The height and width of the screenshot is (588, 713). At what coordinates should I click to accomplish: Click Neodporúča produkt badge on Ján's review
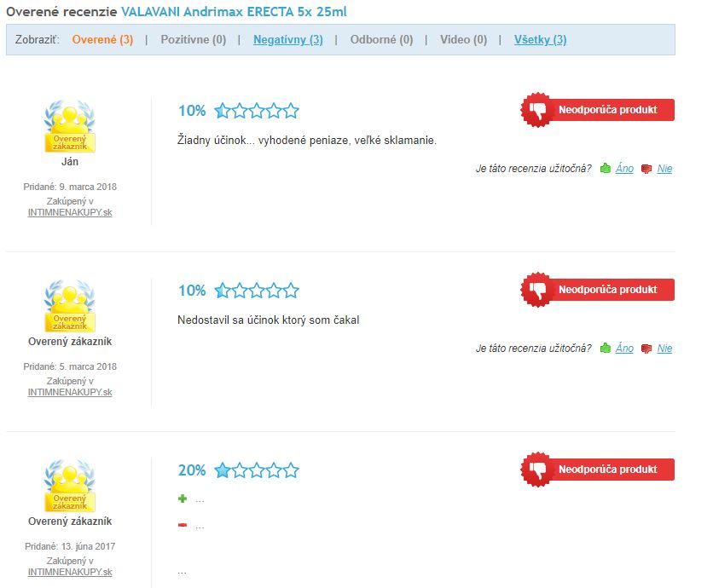pos(598,110)
